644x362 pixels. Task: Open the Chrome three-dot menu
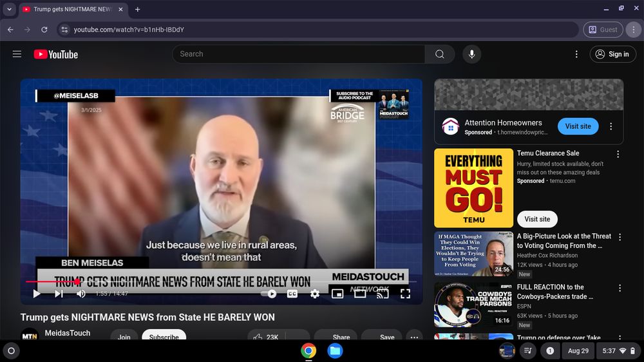tap(633, 30)
